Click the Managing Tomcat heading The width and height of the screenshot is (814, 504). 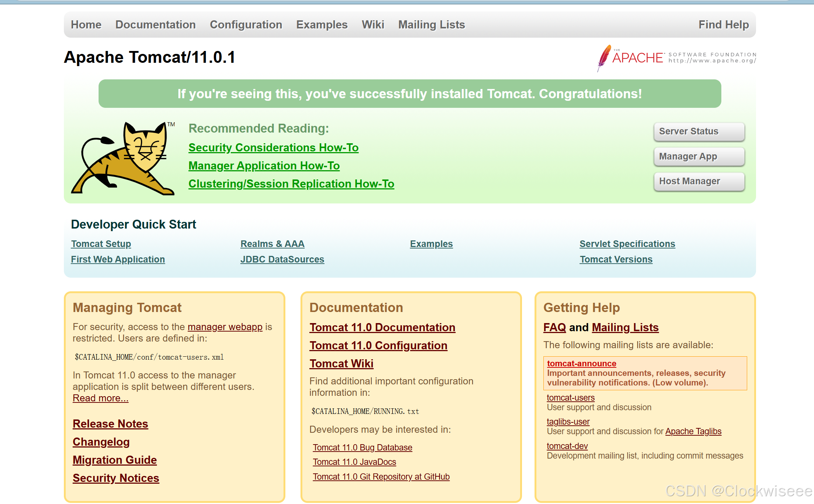127,308
